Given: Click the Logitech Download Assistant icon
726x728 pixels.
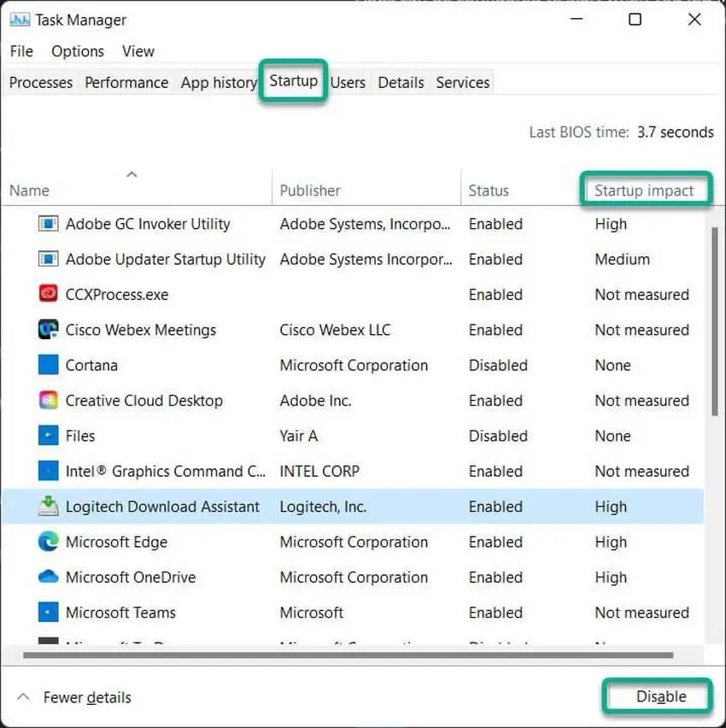Looking at the screenshot, I should tap(49, 506).
